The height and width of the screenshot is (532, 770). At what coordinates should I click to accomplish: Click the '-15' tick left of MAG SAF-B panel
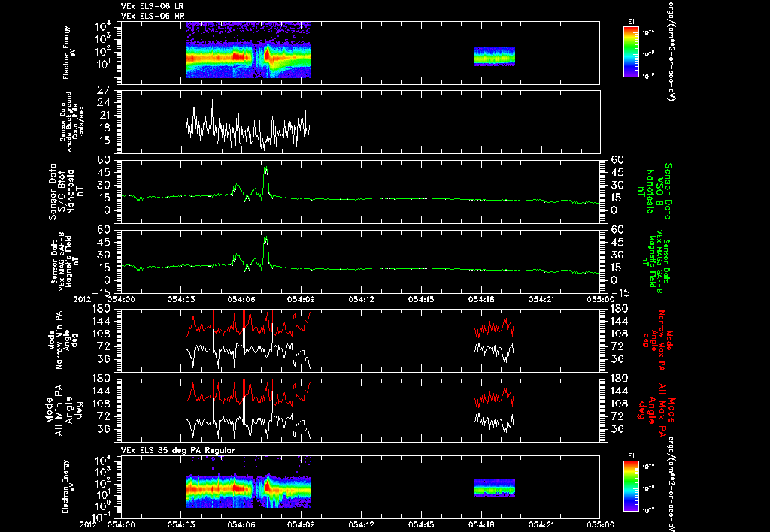(102, 292)
